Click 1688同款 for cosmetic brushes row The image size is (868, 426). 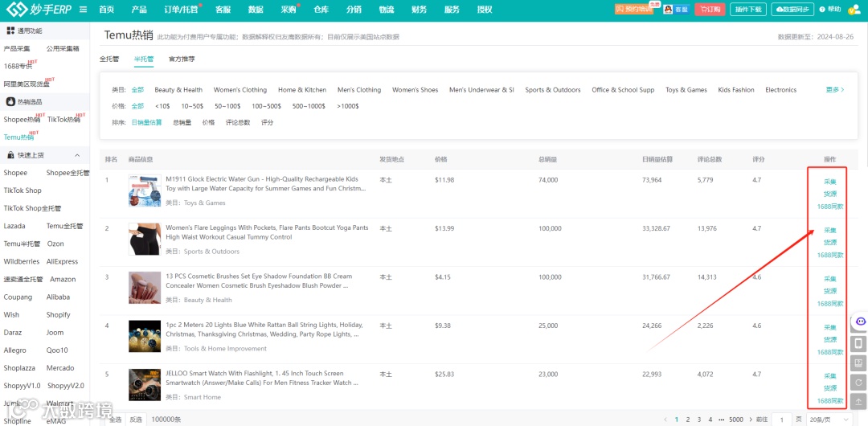pyautogui.click(x=829, y=304)
